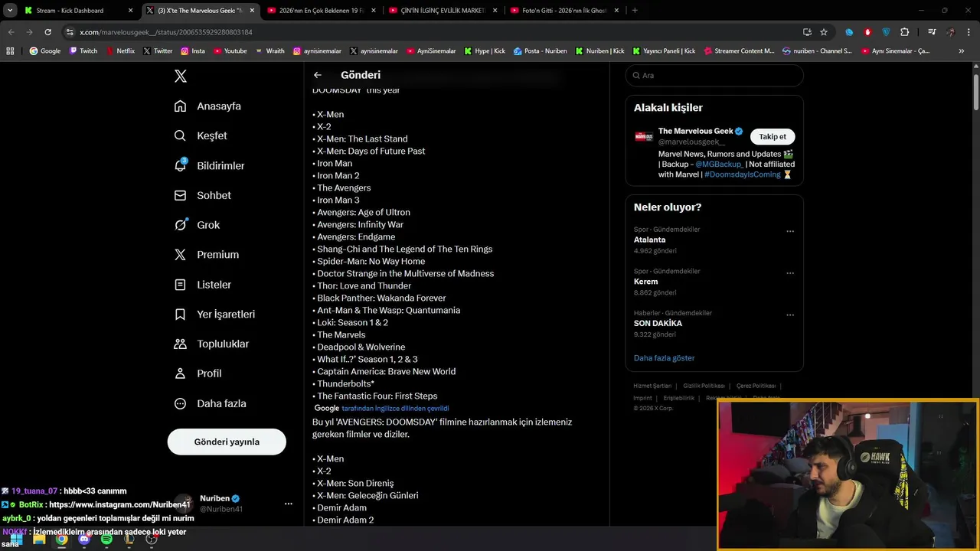Reload the page
The height and width of the screenshot is (551, 980).
(x=47, y=32)
